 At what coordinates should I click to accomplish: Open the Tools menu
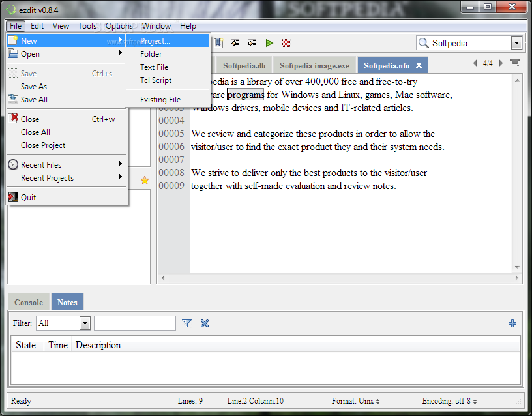[x=87, y=26]
